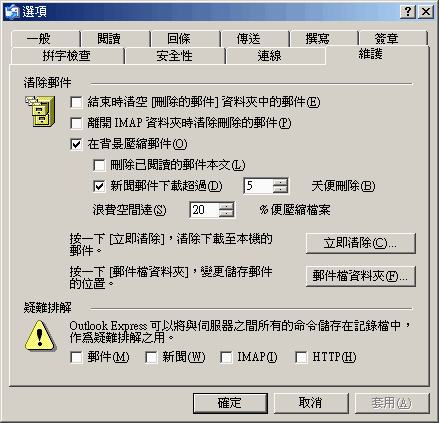
Task: Decrease wasted space percent with down arrow
Action: tap(227, 213)
